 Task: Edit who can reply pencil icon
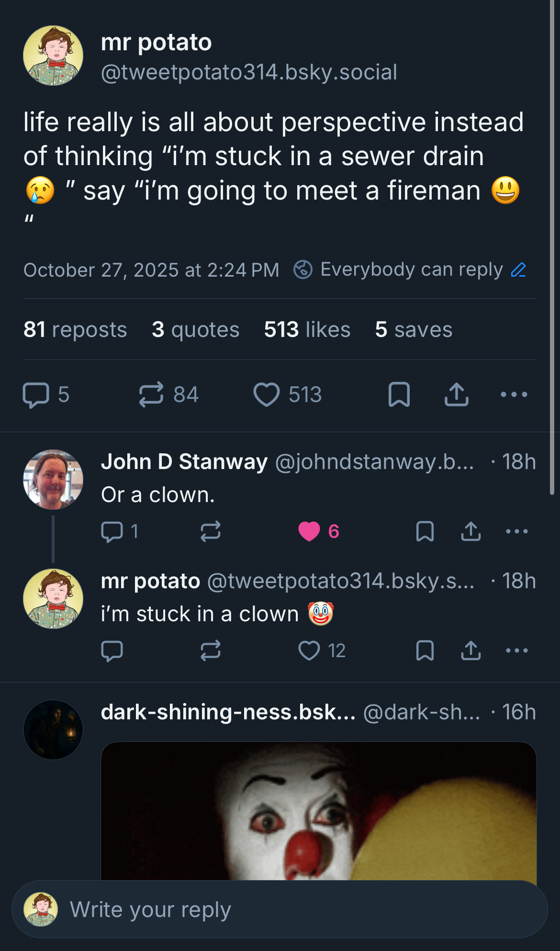[518, 270]
